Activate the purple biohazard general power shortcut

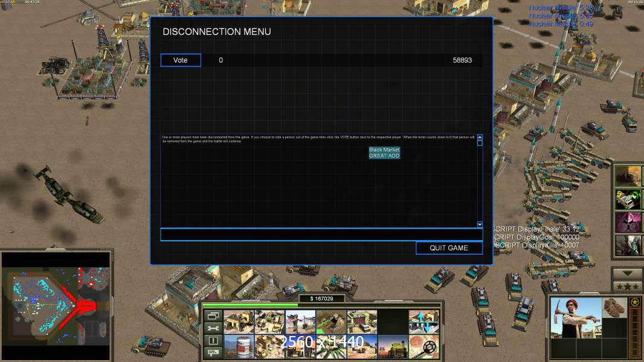click(x=628, y=222)
